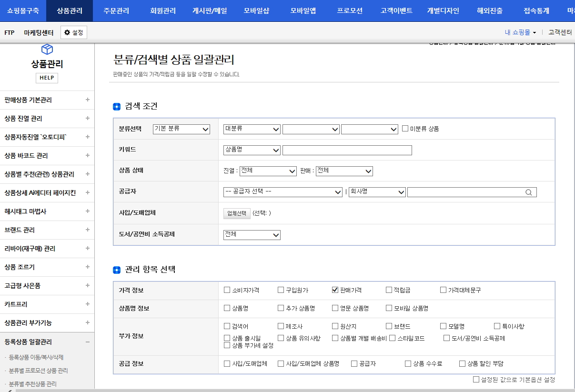Enable the 소비자가격 checkbox
This screenshot has width=575, height=392.
(227, 290)
